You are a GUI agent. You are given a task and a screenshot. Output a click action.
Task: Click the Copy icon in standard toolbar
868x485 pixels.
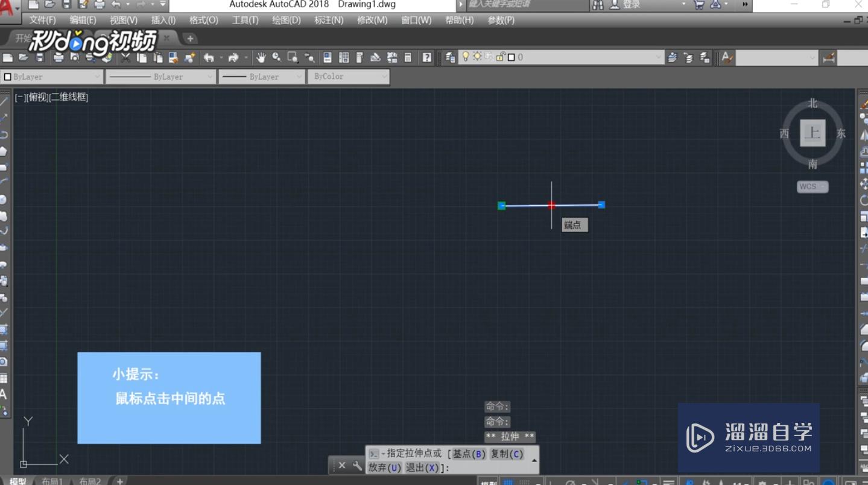(x=142, y=58)
